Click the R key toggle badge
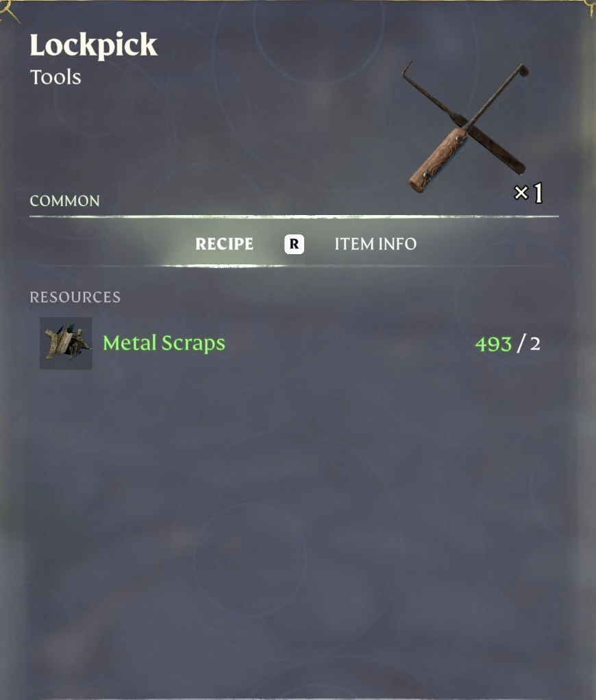This screenshot has width=596, height=700. (x=294, y=245)
